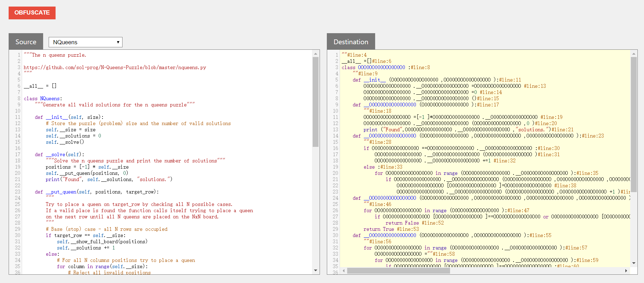The height and width of the screenshot is (283, 644).
Task: Click destination line ending "#line:19"
Action: point(463,117)
